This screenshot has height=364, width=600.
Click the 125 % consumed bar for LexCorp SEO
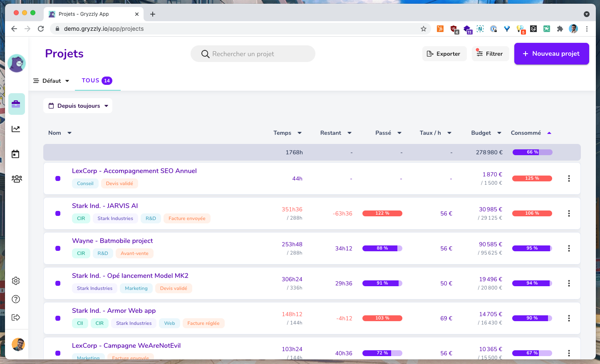[x=532, y=178]
